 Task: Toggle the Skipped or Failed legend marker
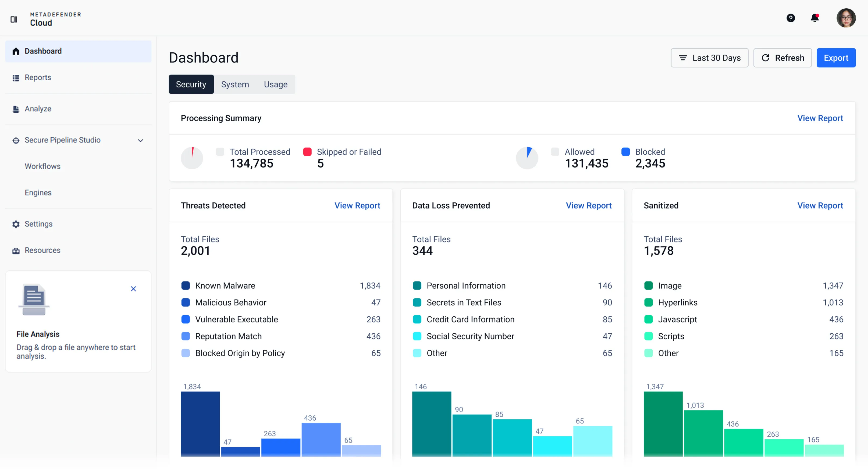(307, 152)
